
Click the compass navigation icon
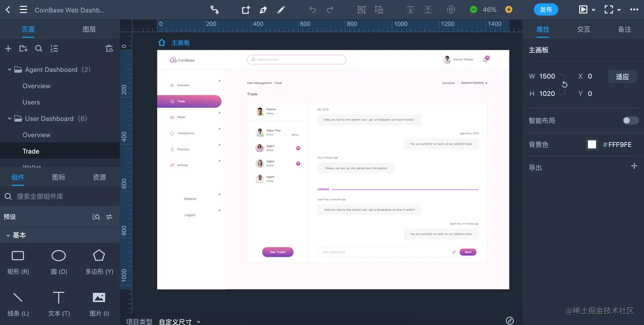[x=509, y=320]
